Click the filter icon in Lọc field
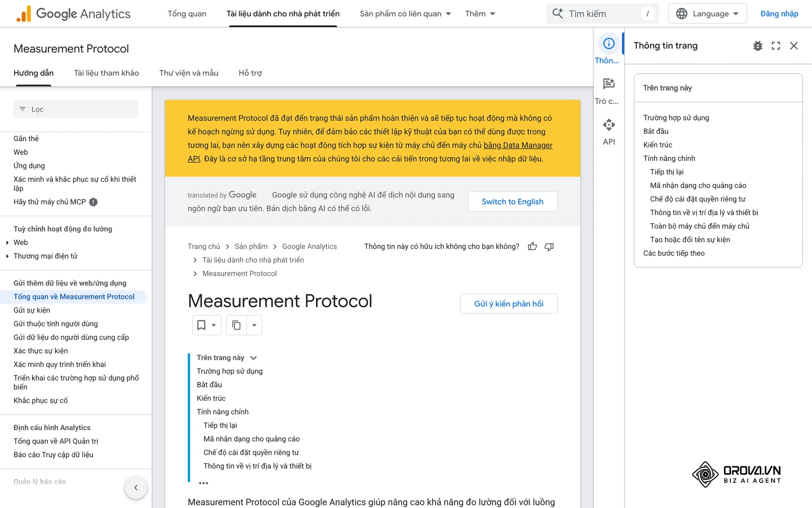The image size is (812, 508). pyautogui.click(x=22, y=109)
